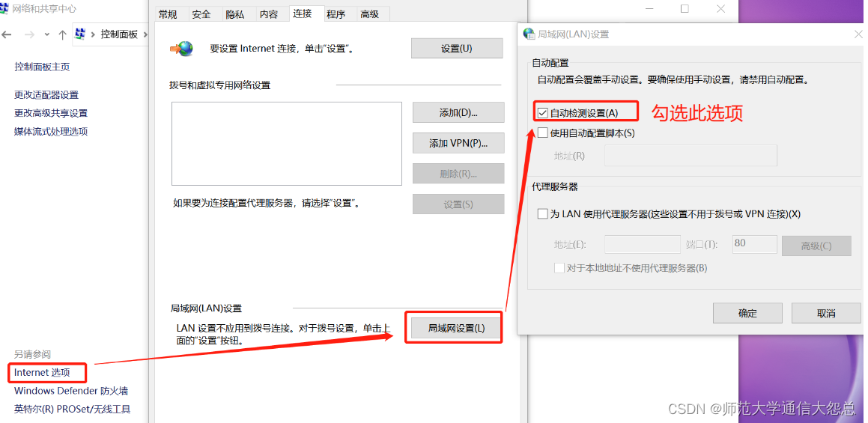
Task: Select the 连接 tab
Action: [303, 13]
